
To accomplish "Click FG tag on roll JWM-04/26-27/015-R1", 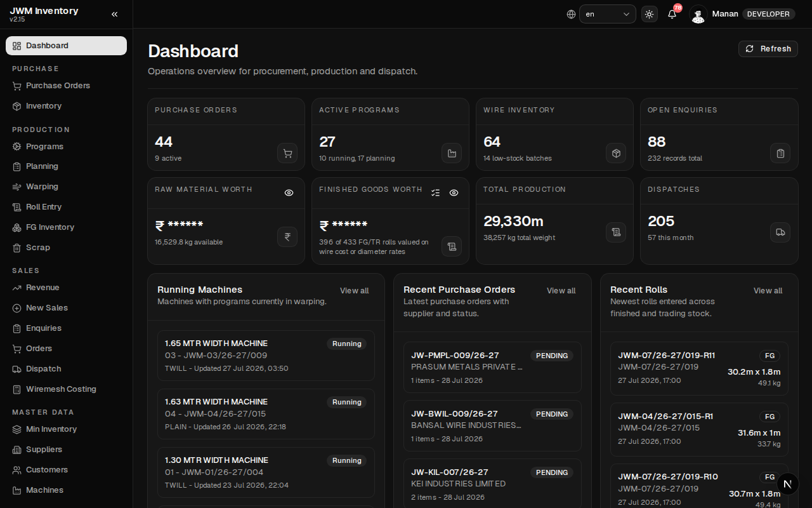I will [770, 417].
